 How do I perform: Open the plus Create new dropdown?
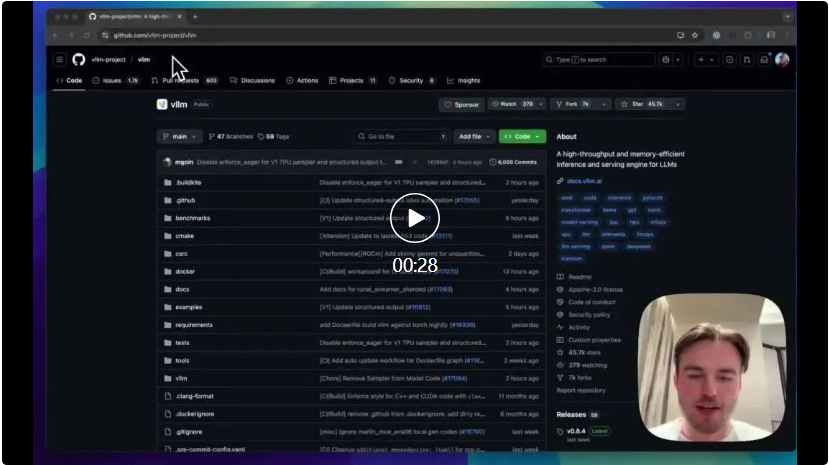(x=706, y=60)
